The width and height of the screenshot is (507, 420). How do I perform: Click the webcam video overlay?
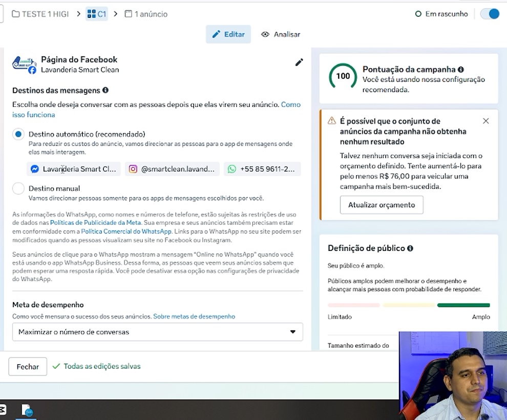point(453,376)
